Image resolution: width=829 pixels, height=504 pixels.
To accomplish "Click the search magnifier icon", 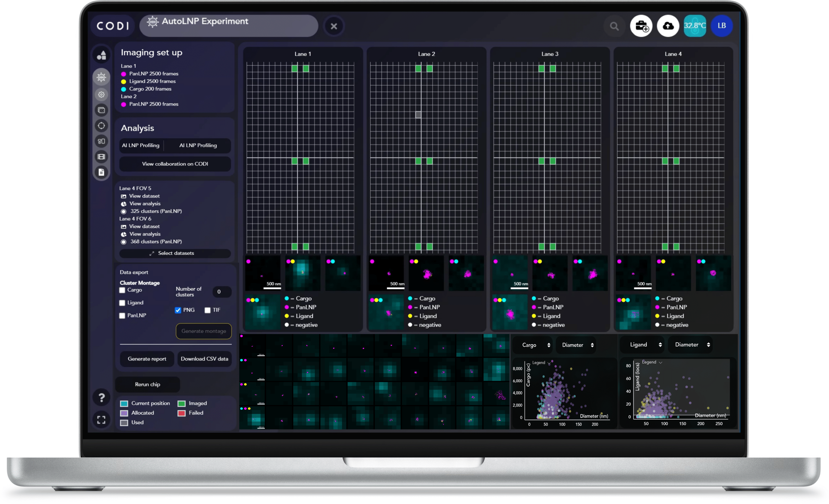I will pyautogui.click(x=614, y=26).
